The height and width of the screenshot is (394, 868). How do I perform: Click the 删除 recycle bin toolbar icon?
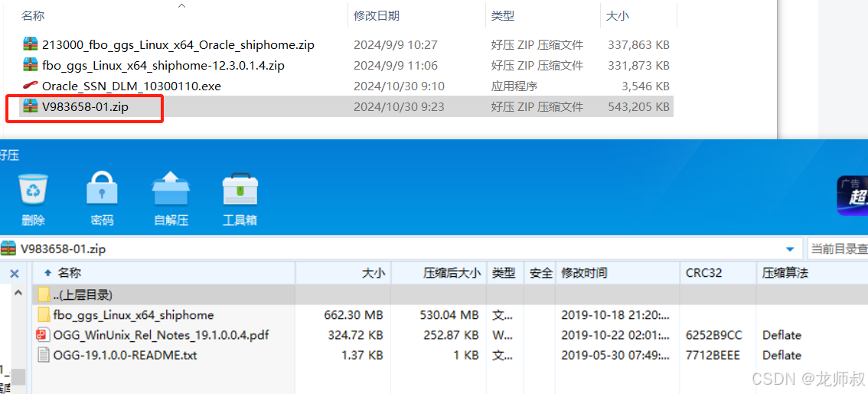(x=34, y=190)
